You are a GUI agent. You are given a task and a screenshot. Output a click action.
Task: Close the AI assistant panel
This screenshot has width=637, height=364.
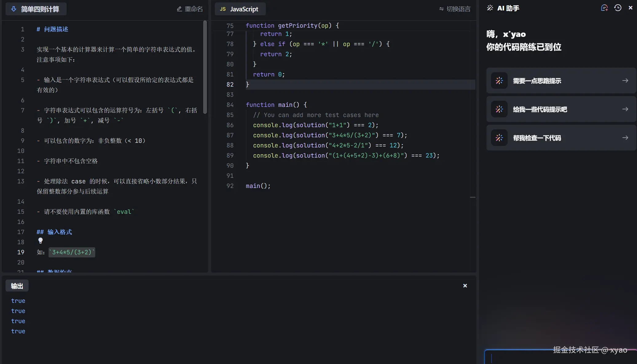click(x=631, y=8)
